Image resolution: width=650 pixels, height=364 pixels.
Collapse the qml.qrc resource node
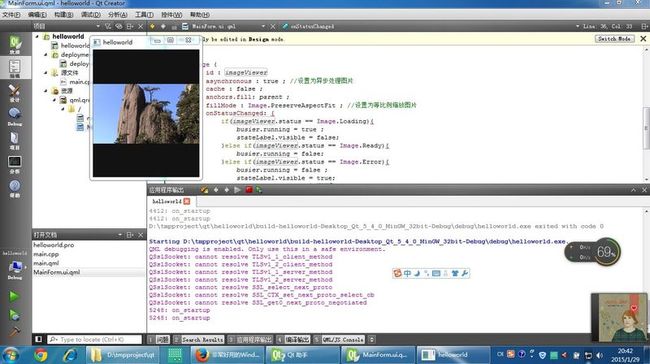pyautogui.click(x=54, y=100)
